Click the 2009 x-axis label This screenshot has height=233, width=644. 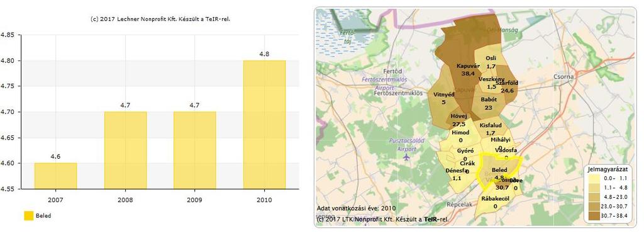[195, 200]
